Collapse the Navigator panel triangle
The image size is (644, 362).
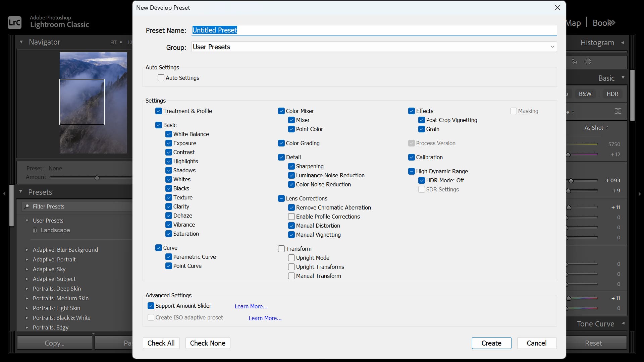21,42
